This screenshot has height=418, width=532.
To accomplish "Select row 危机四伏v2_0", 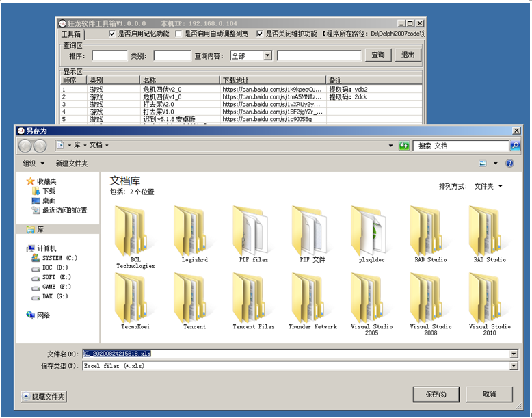I will pos(241,90).
